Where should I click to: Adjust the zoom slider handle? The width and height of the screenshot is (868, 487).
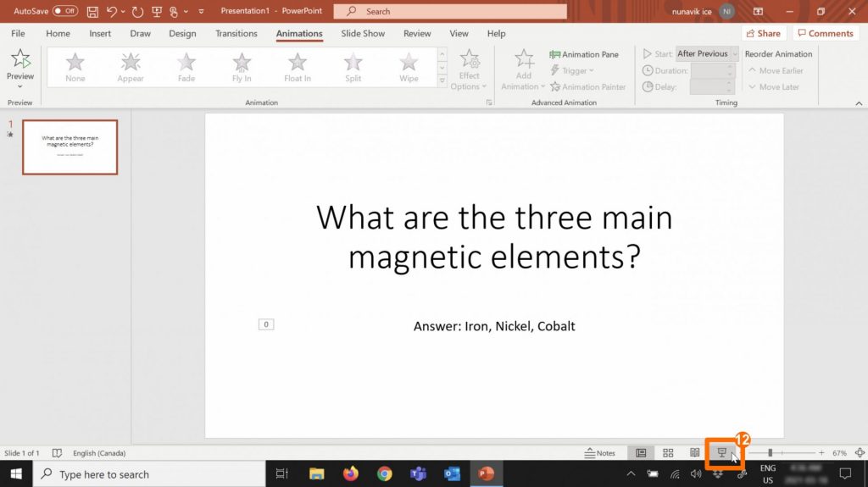pos(770,453)
